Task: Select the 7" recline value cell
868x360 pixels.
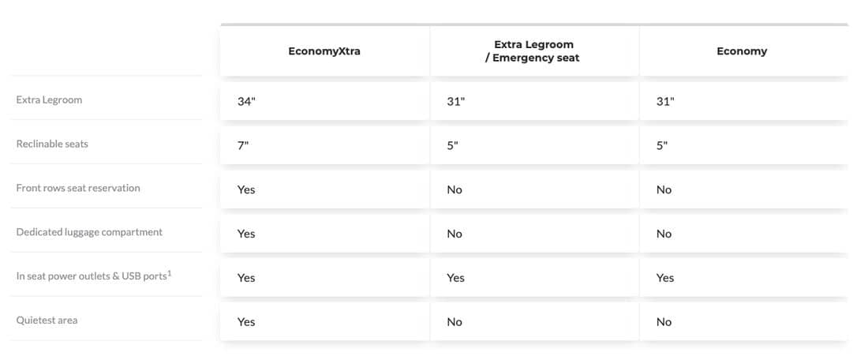Action: point(324,146)
